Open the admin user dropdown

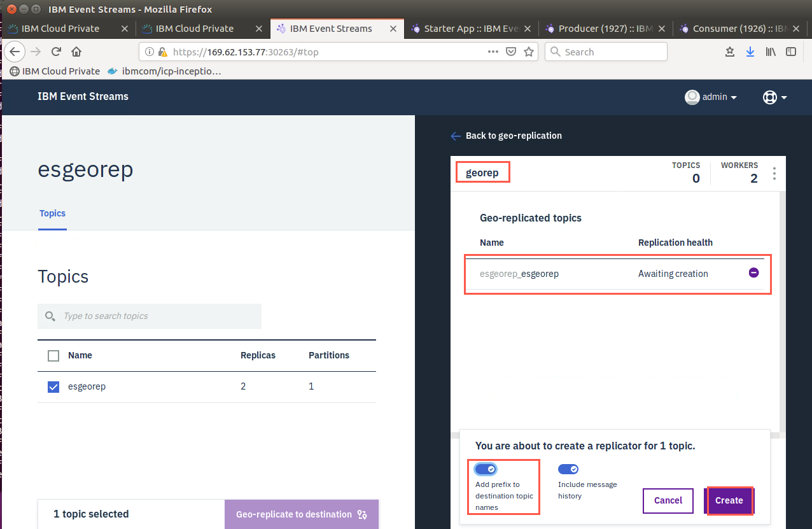(711, 97)
